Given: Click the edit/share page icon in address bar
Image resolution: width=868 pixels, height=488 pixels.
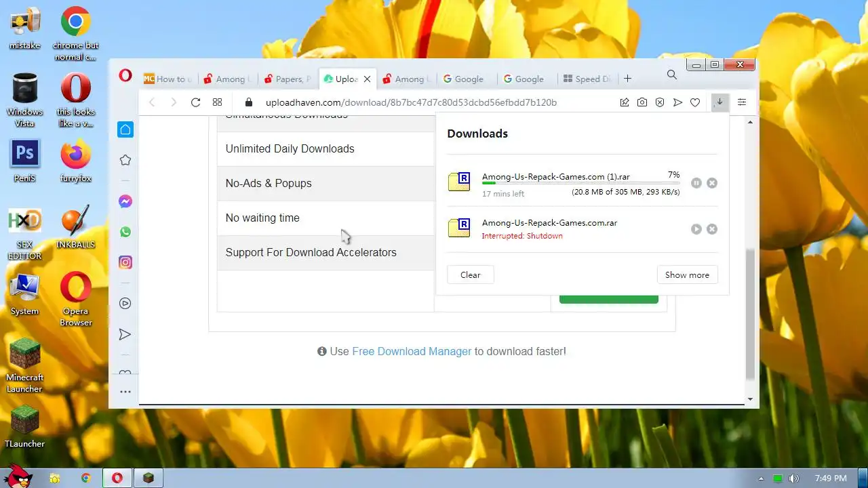Looking at the screenshot, I should pyautogui.click(x=625, y=102).
